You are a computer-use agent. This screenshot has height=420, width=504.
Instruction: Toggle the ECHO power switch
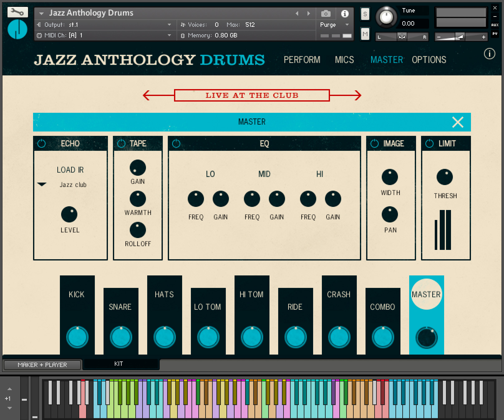click(41, 144)
